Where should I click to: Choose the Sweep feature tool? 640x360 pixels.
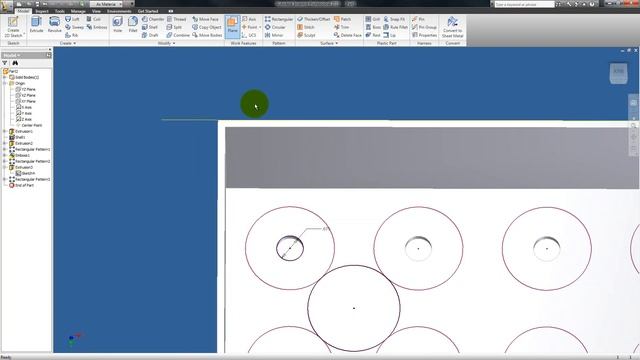[x=74, y=27]
